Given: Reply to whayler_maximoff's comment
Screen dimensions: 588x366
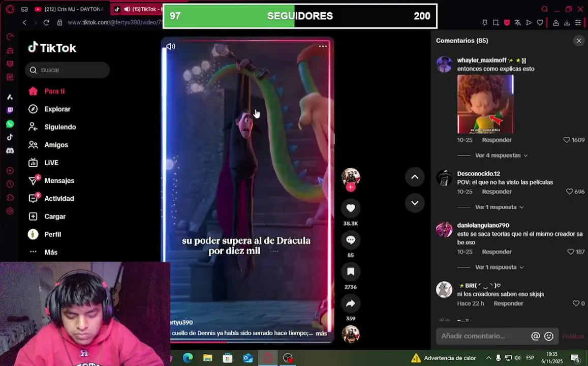Looking at the screenshot, I should [x=497, y=140].
